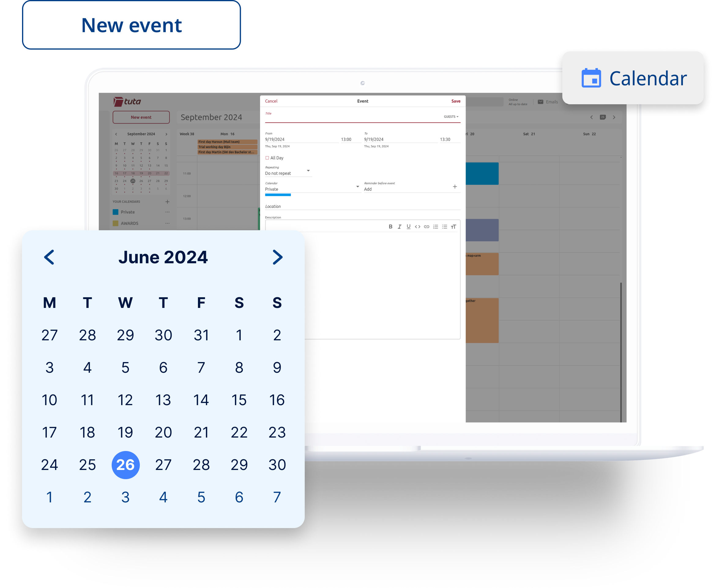726x588 pixels.
Task: Click New event button in Tuta
Action: (x=140, y=118)
